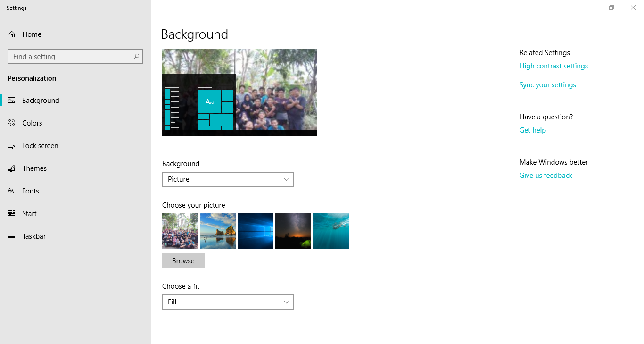Click the Themes brush icon
The height and width of the screenshot is (344, 644).
12,168
